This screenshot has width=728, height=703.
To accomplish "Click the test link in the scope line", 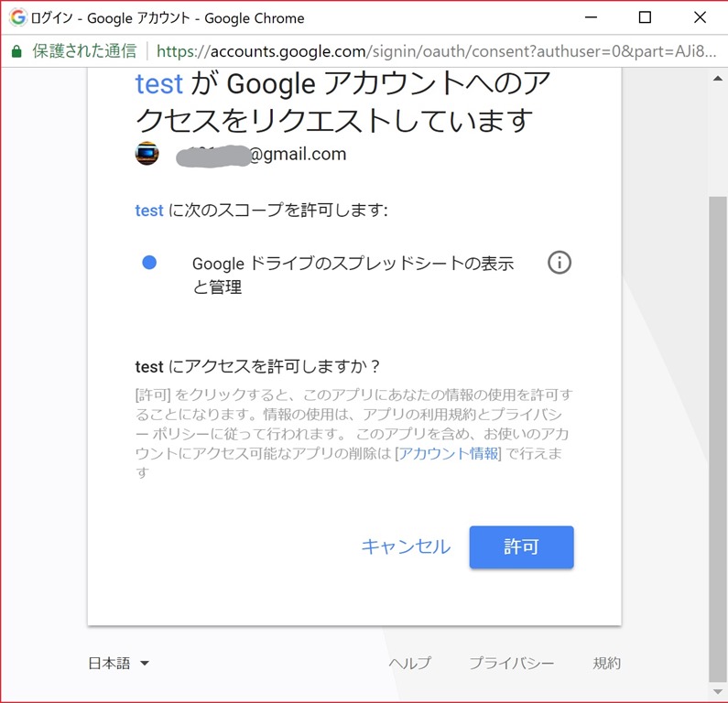I will 149,211.
